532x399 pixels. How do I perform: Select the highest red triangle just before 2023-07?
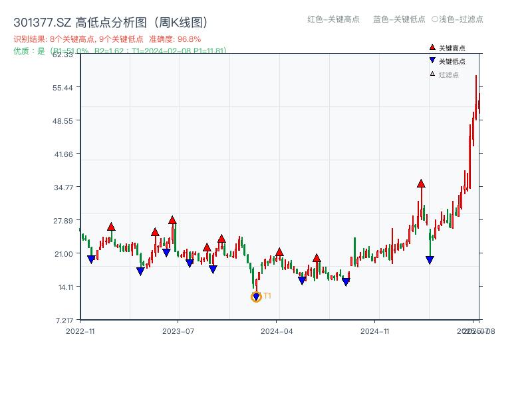172,220
